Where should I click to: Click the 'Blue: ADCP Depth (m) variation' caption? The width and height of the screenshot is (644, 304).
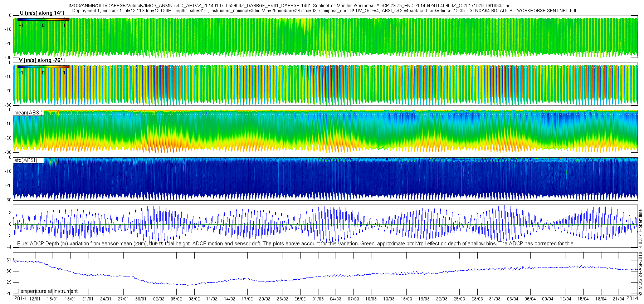click(x=296, y=244)
